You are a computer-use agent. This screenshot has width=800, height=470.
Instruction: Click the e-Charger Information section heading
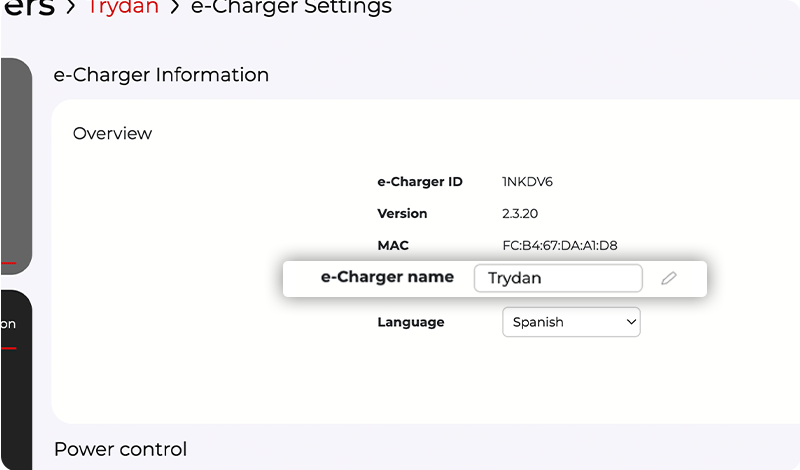161,75
